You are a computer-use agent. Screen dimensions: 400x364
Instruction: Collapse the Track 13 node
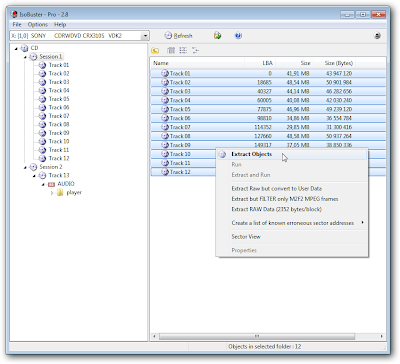(x=34, y=176)
